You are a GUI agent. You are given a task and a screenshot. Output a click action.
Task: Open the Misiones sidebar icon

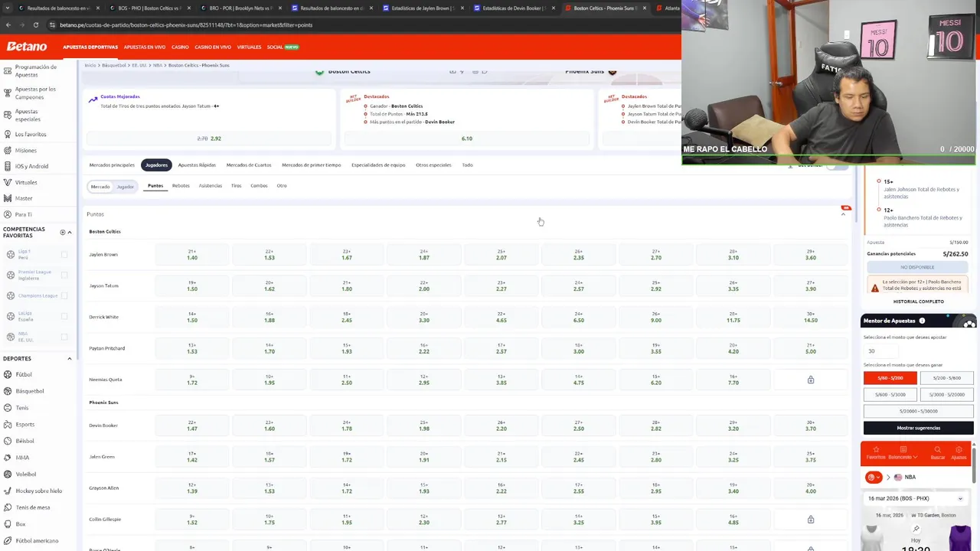(x=7, y=150)
